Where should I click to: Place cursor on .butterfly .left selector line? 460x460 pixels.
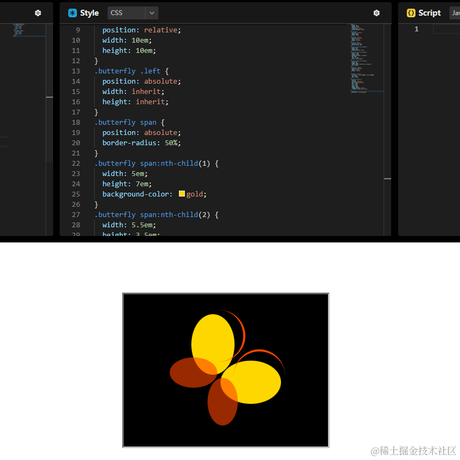[132, 71]
